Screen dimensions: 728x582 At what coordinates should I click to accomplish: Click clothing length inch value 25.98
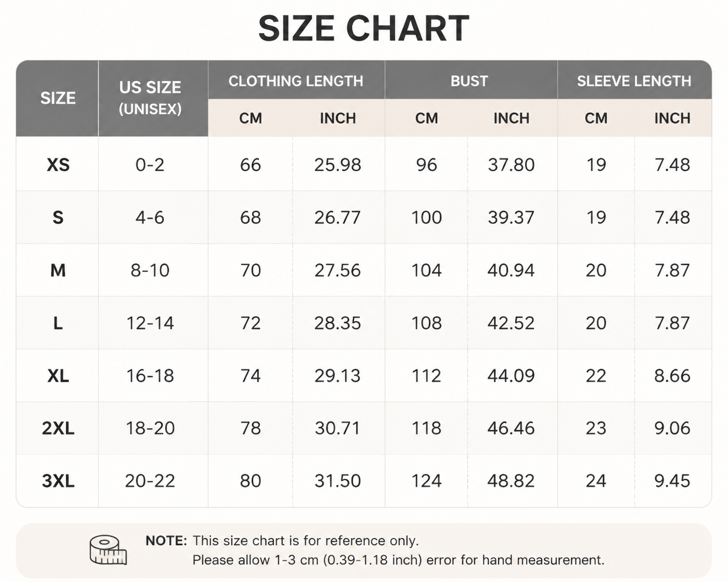[337, 165]
